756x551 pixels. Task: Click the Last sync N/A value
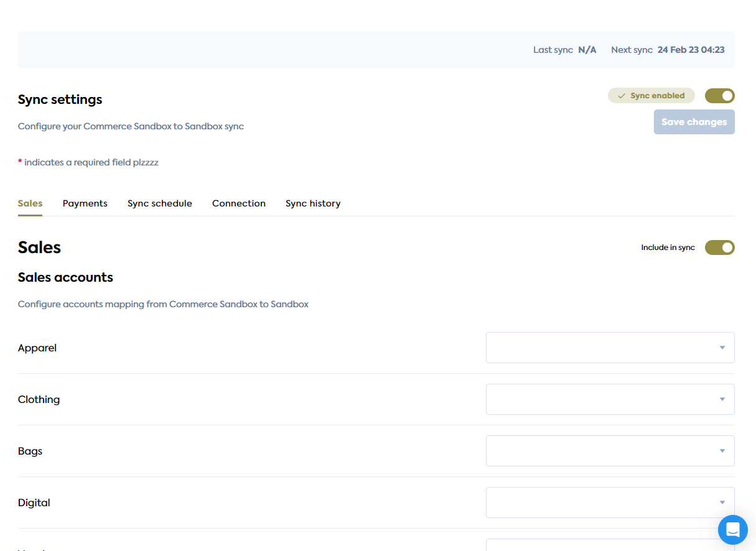coord(587,50)
